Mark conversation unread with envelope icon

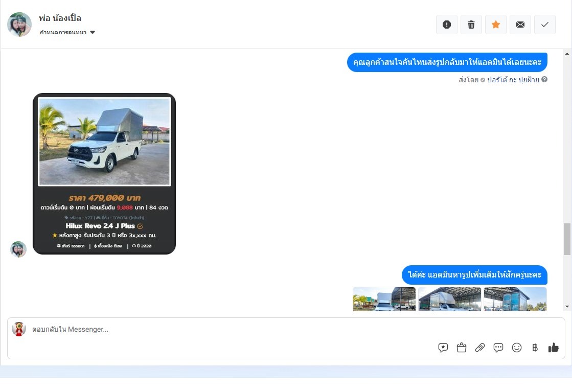pos(520,25)
